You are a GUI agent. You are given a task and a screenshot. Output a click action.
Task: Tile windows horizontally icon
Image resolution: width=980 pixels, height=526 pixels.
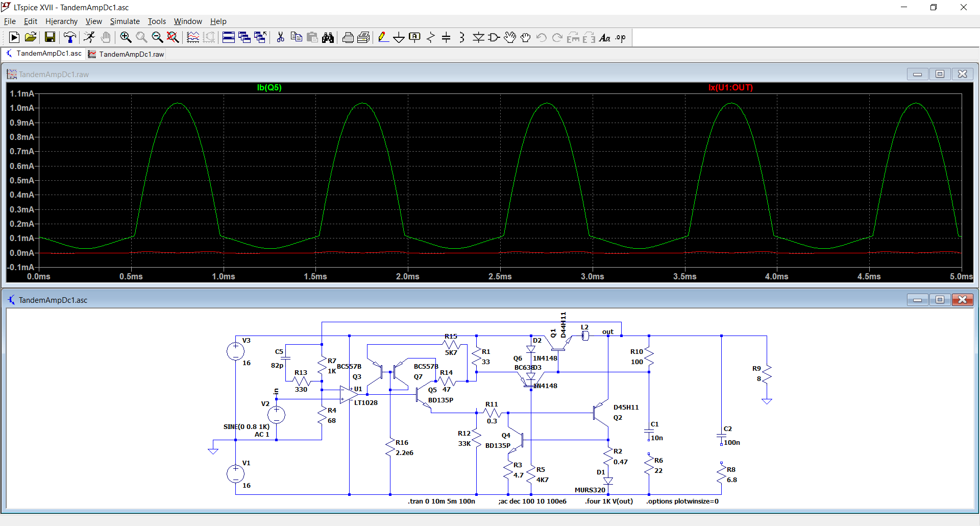[229, 37]
